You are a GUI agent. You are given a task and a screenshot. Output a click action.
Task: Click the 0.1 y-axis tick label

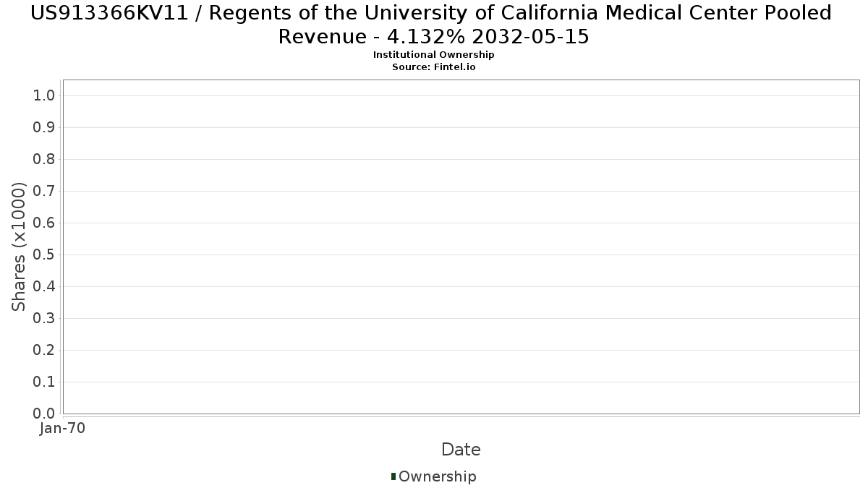pyautogui.click(x=44, y=382)
